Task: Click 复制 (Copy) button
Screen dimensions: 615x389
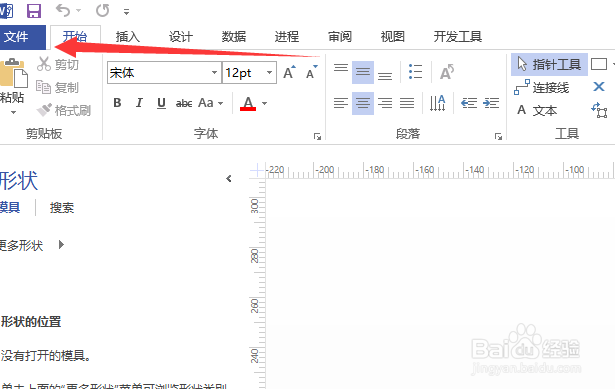Action: point(58,87)
